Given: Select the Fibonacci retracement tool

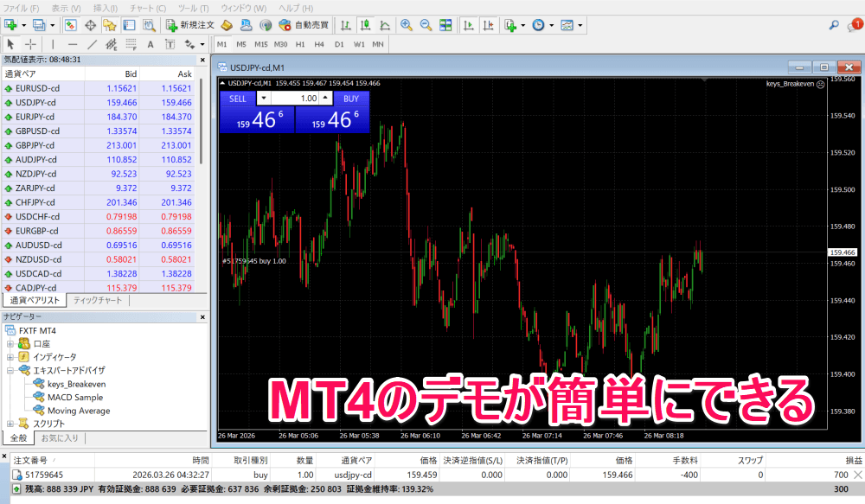Looking at the screenshot, I should tap(131, 44).
